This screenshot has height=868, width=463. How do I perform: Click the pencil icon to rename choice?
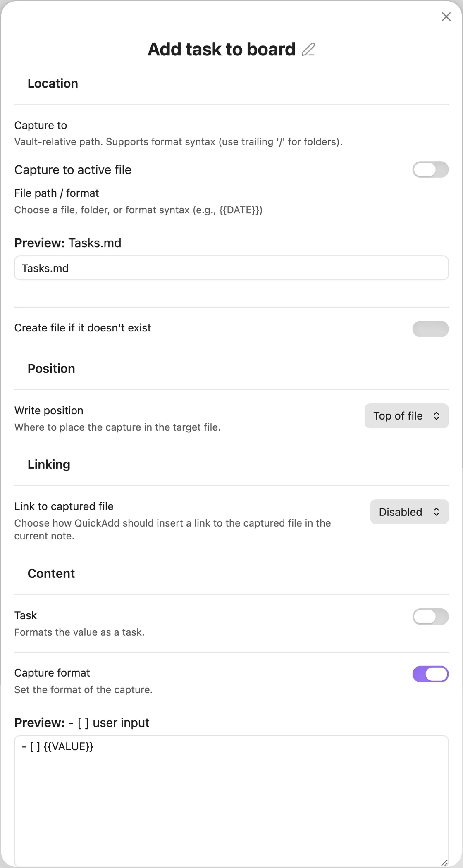308,50
